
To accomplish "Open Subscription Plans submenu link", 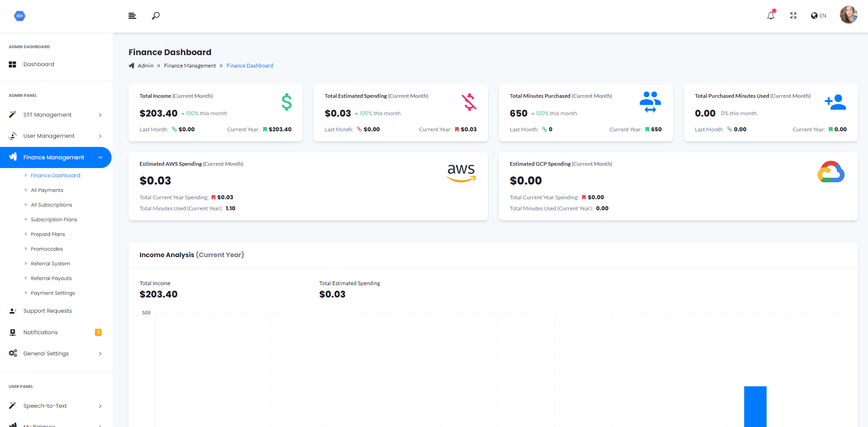I will [54, 219].
